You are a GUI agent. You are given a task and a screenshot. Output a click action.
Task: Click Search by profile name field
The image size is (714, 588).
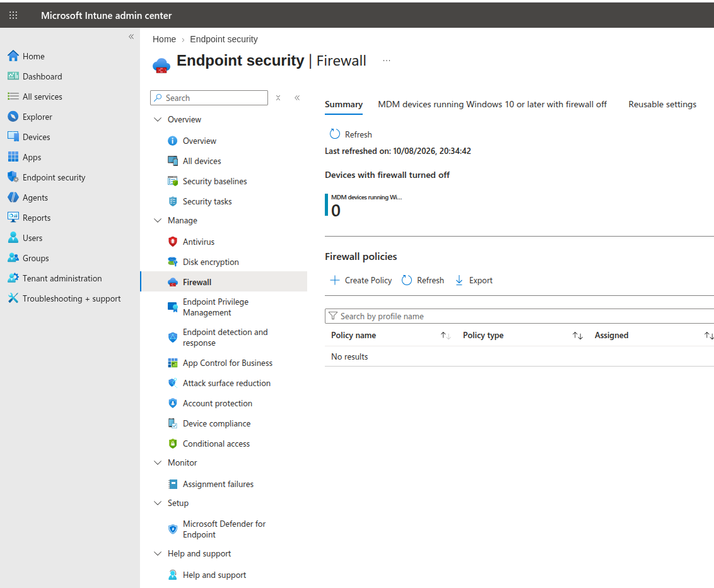coord(519,316)
